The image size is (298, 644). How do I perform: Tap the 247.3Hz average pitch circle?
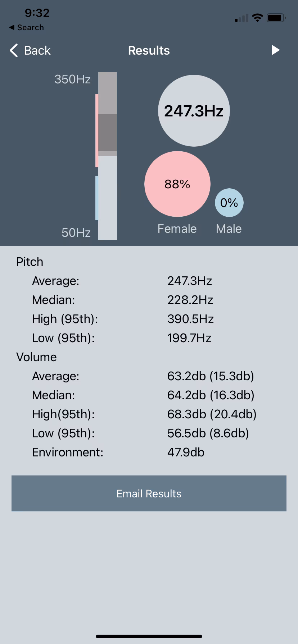194,111
